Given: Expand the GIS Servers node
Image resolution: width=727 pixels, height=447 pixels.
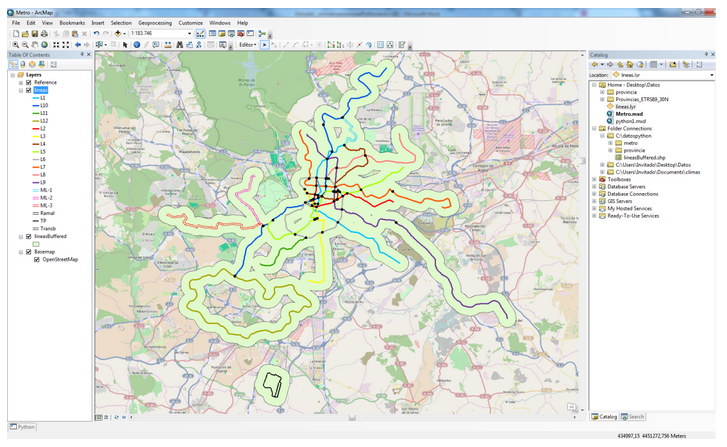Looking at the screenshot, I should (594, 201).
